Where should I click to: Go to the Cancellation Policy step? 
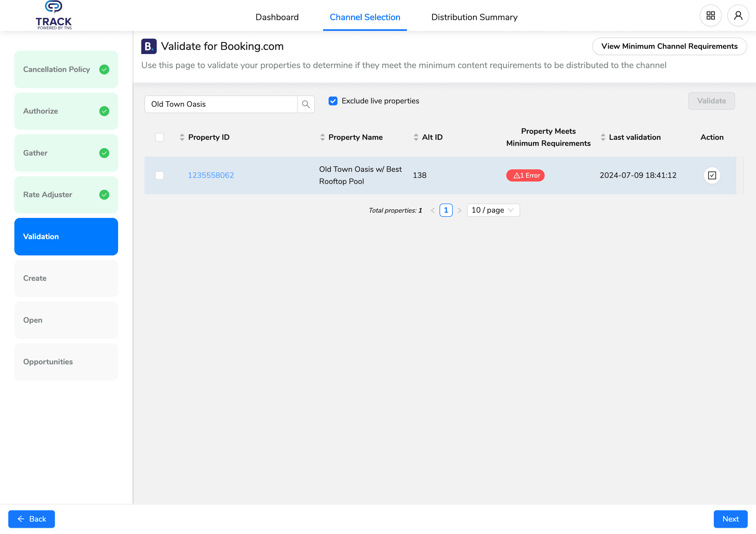coord(66,70)
